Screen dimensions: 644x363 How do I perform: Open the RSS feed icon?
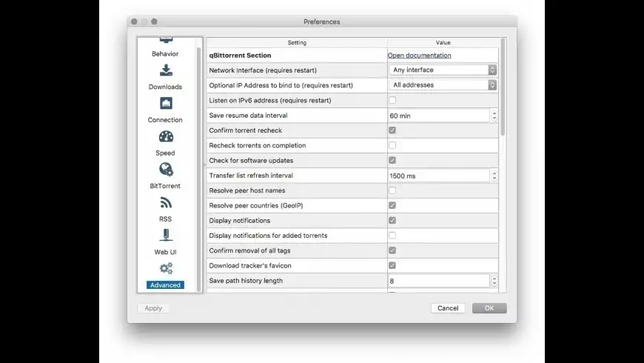coord(166,203)
